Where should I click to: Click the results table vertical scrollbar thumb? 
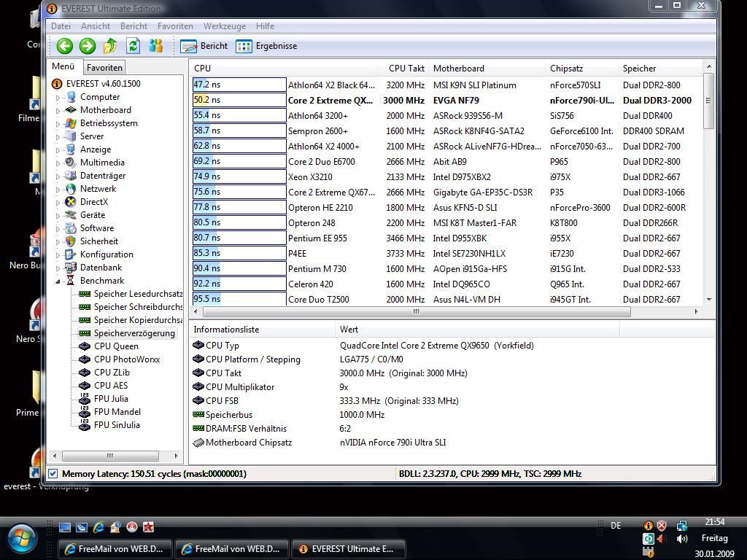tap(708, 101)
